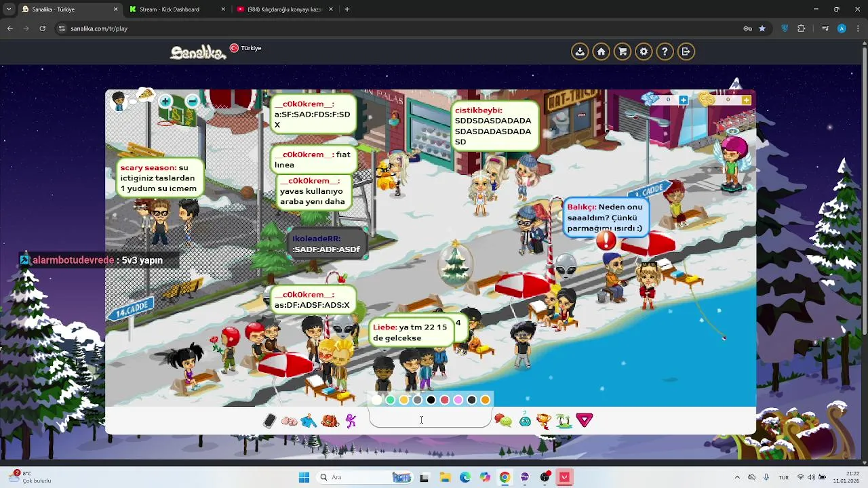Open Chrome three-dot menu
Viewport: 868px width, 488px height.
(x=858, y=28)
